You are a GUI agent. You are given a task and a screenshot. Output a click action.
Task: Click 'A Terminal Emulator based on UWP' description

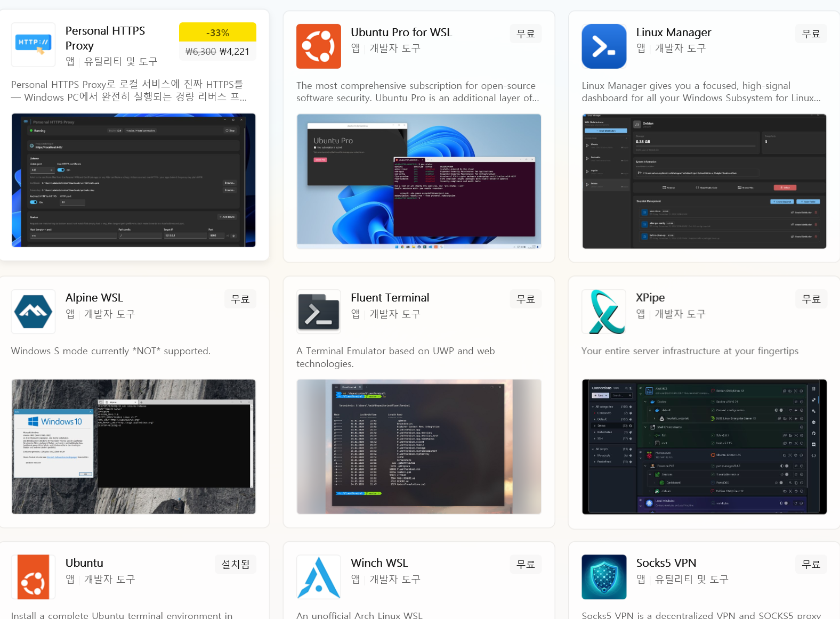coord(395,357)
